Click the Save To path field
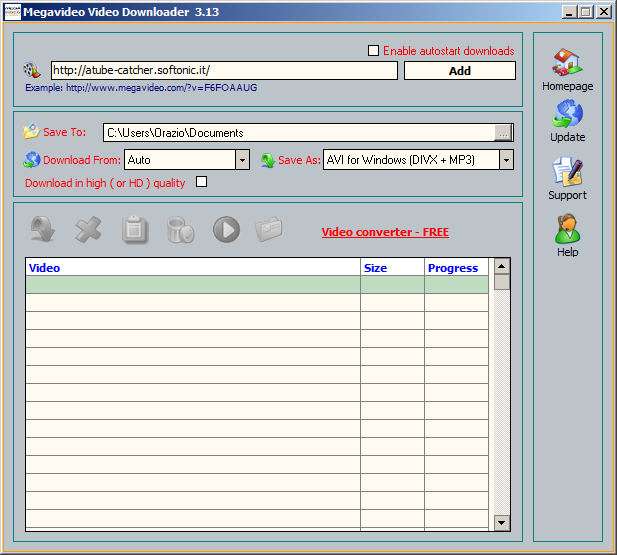The image size is (617, 555). tap(299, 133)
